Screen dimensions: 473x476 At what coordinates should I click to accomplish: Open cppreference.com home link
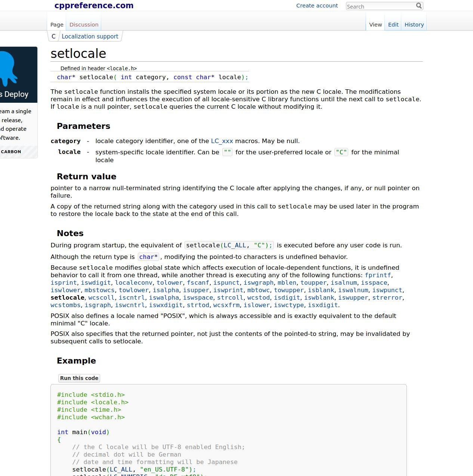pos(94,6)
